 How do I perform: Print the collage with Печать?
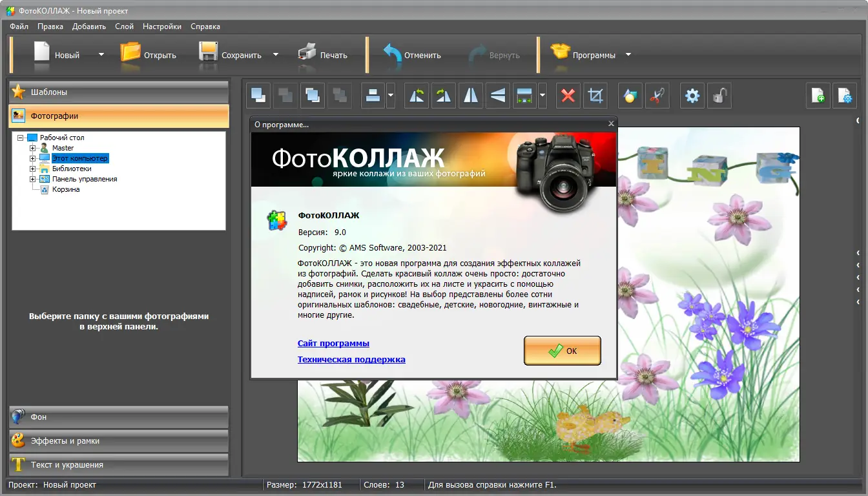point(323,54)
